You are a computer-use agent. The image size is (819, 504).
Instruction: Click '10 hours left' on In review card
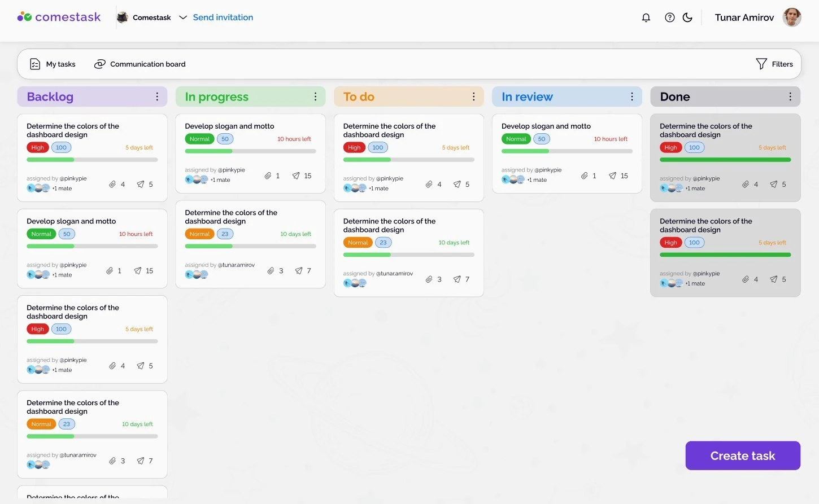click(x=611, y=139)
